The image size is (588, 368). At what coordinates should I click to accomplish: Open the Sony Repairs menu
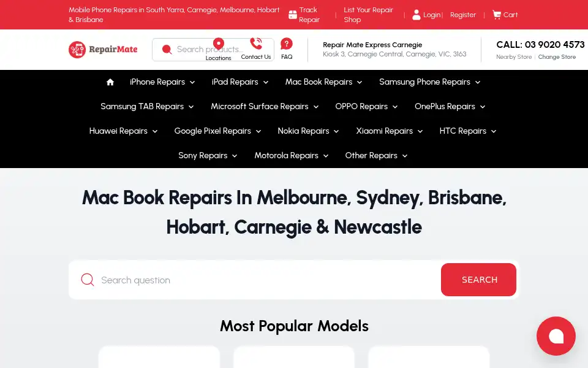point(208,155)
